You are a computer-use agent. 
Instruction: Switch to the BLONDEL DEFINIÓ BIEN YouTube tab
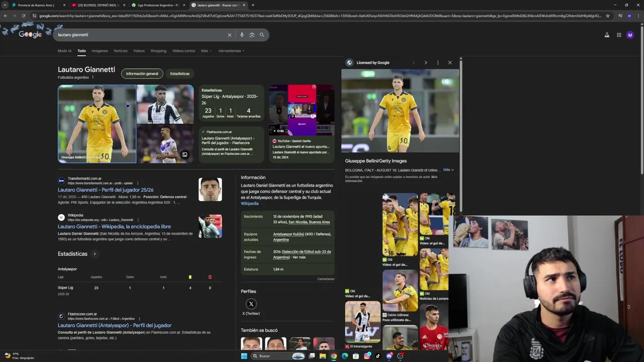[x=98, y=5]
